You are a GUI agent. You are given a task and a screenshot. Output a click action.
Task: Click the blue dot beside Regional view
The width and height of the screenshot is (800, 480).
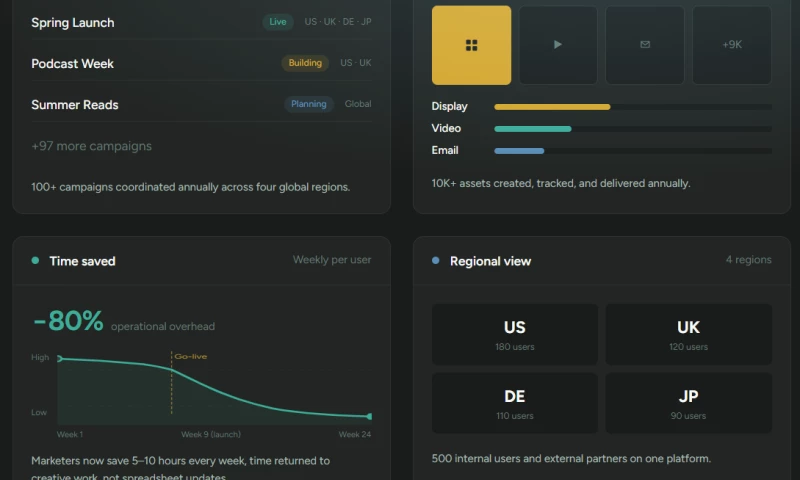435,260
